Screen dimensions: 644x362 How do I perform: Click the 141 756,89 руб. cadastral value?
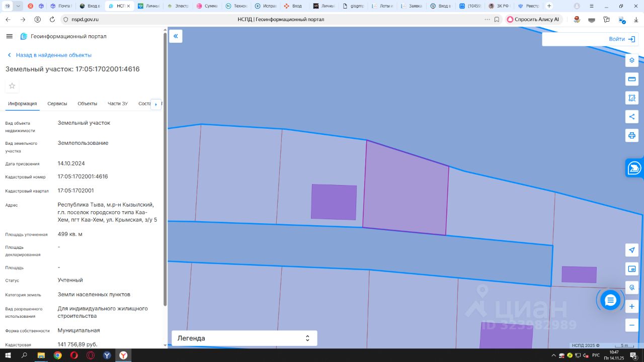click(x=78, y=344)
